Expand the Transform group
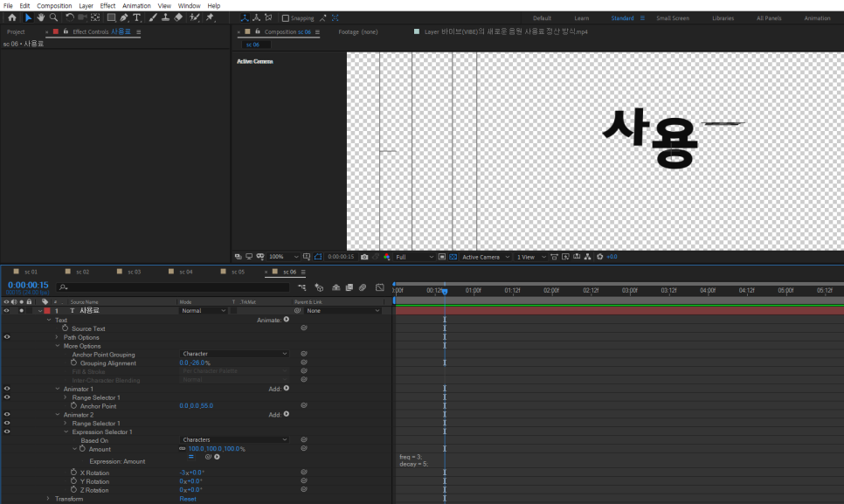844x504 pixels. point(48,499)
